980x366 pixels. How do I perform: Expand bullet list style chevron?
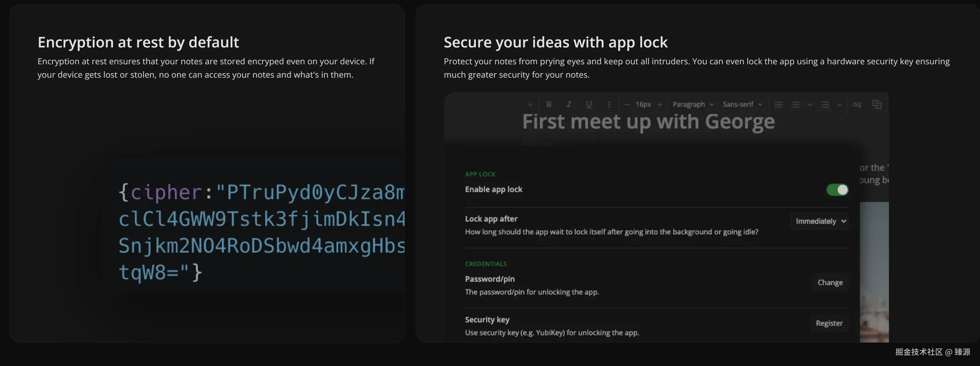(839, 104)
